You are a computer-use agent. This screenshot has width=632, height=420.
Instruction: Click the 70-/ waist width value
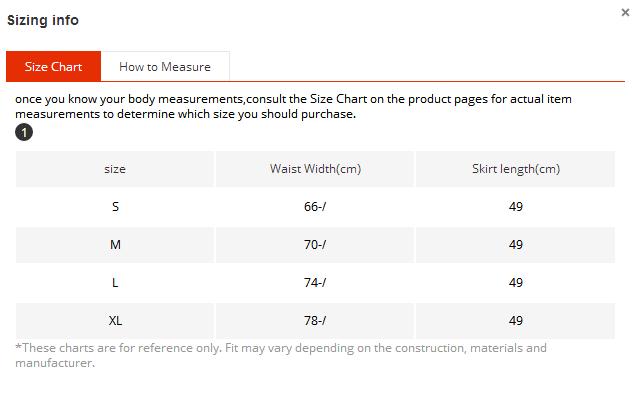coord(315,245)
